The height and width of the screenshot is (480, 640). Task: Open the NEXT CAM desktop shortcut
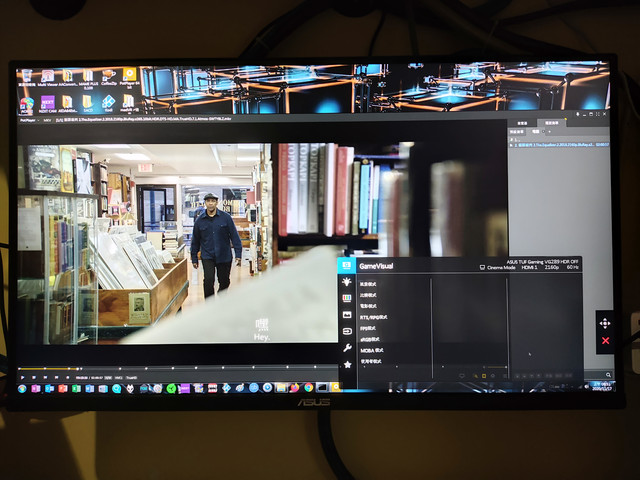pos(47,104)
